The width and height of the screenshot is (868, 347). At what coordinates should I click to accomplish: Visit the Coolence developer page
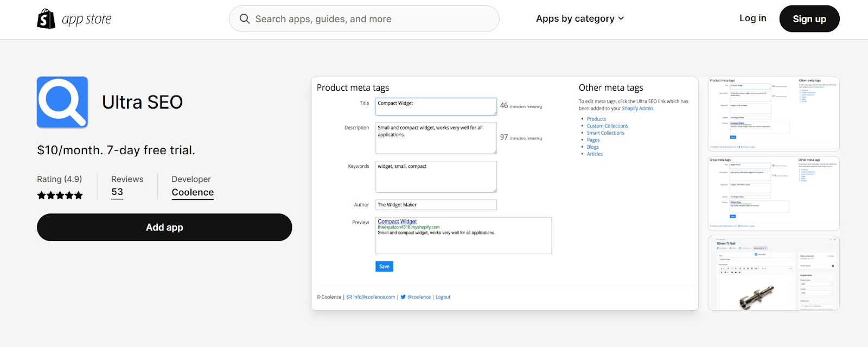[193, 192]
